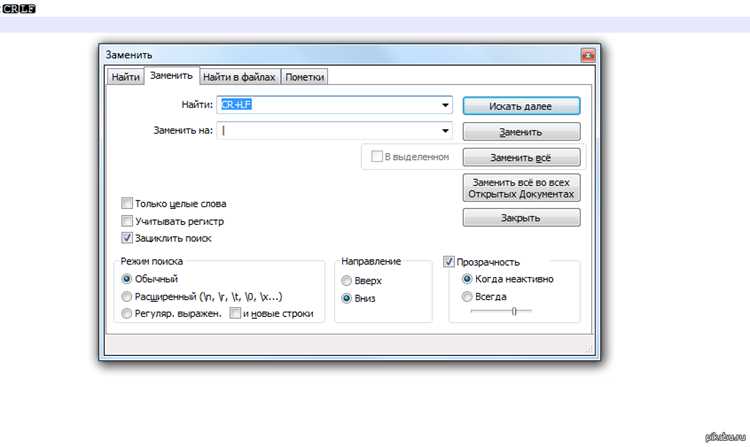Expand the Найти history dropdown arrow

[445, 105]
